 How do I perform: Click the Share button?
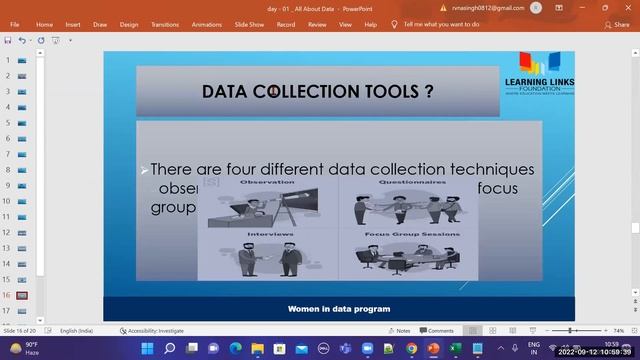(x=617, y=25)
